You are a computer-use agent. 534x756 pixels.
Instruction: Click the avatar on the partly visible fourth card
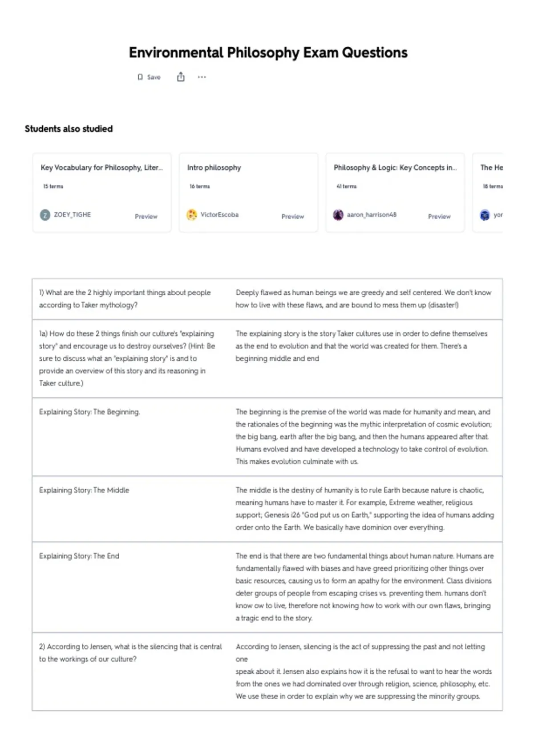point(485,215)
